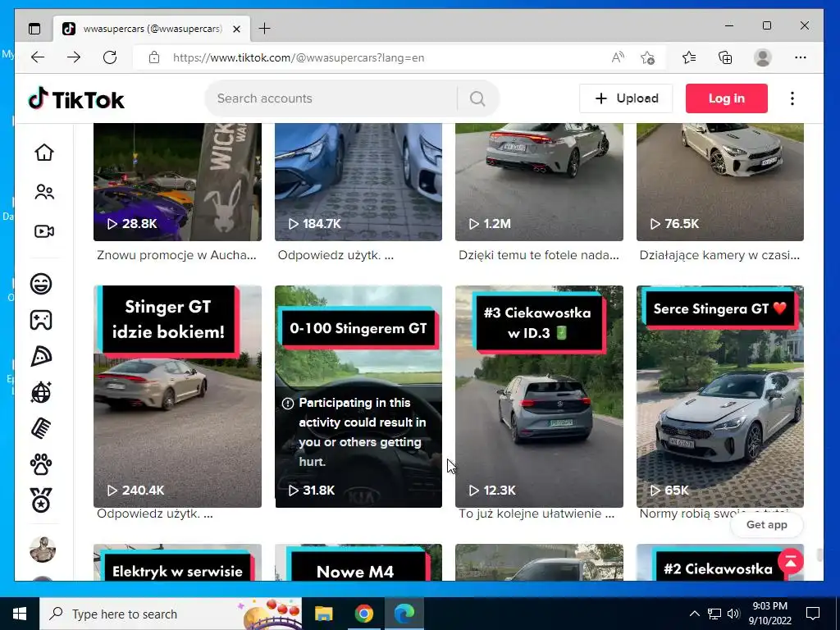Toggle the vertical tabs button

[x=34, y=29]
